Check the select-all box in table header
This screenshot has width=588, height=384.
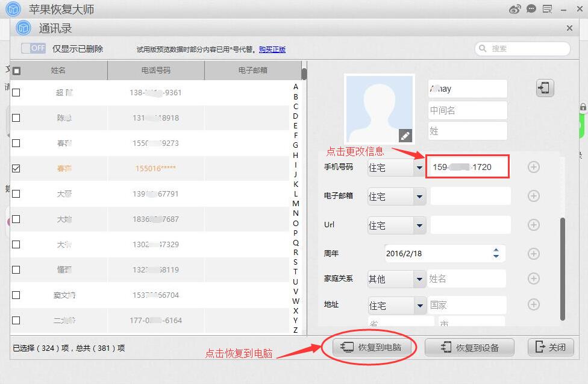(x=17, y=71)
